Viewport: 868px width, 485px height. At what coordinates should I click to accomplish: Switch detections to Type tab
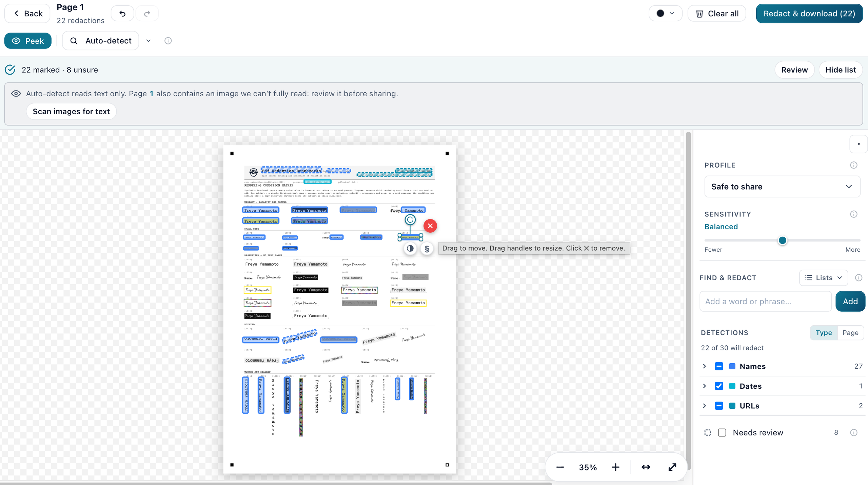point(824,333)
